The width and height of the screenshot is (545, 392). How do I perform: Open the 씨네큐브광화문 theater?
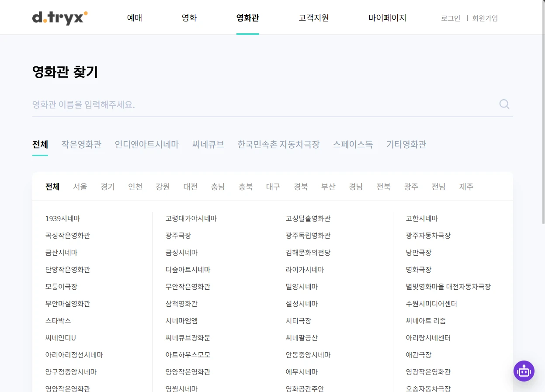(188, 338)
